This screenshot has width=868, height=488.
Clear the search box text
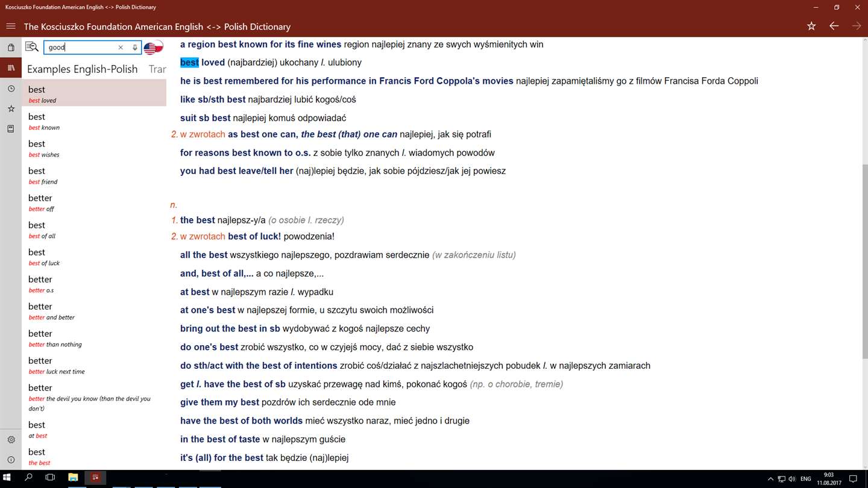(x=121, y=48)
